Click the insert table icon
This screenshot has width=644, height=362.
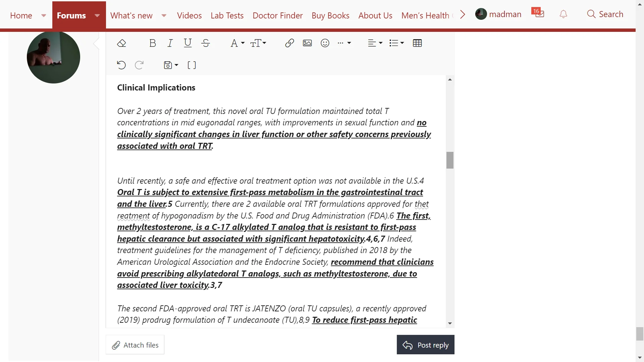coord(417,43)
